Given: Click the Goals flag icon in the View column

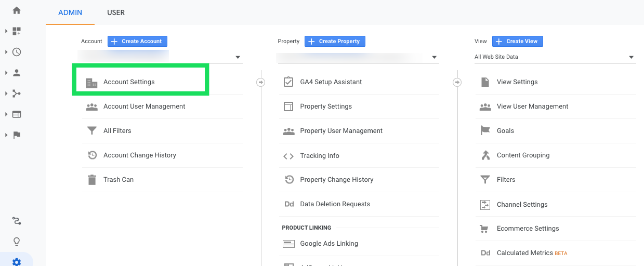Looking at the screenshot, I should pyautogui.click(x=485, y=131).
